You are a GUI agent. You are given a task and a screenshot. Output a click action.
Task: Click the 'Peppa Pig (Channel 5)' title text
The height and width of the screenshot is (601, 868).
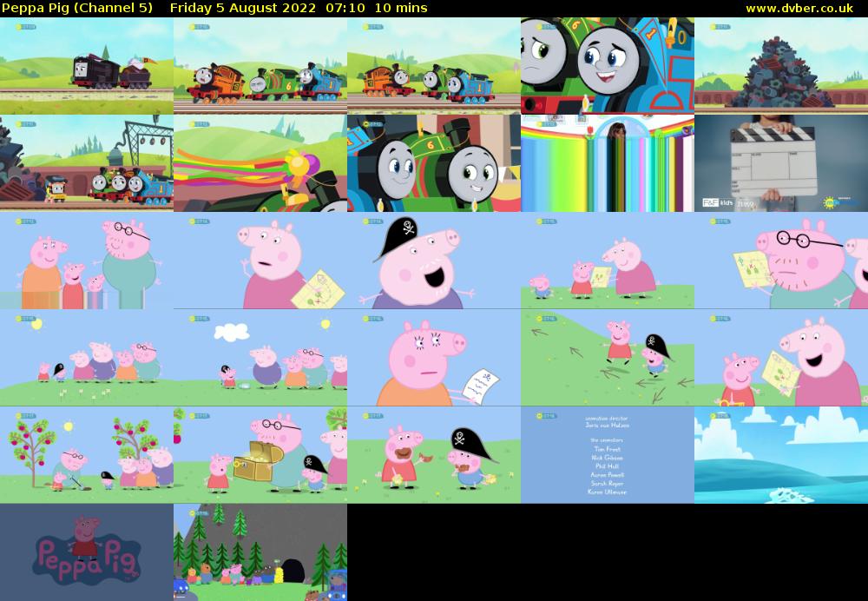point(77,9)
